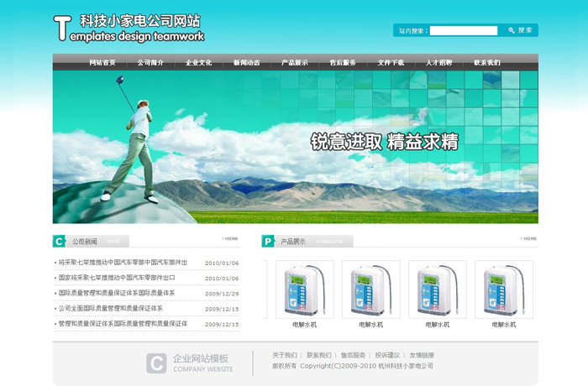The height and width of the screenshot is (386, 588).
Task: Open the footer 联系我们 link
Action: coord(318,355)
